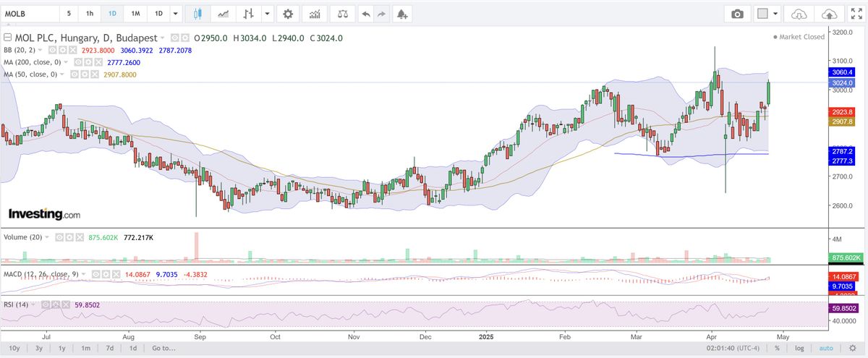
Task: Open the Volume (20) settings icon
Action: (69, 237)
